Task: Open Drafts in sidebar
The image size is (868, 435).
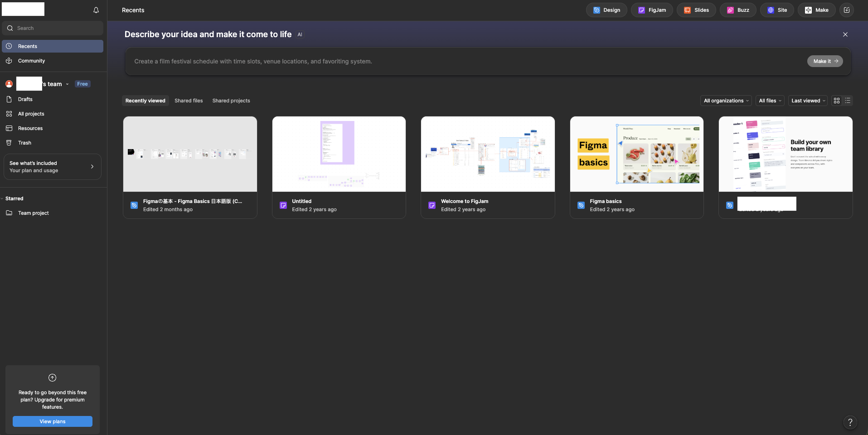Action: 53,99
